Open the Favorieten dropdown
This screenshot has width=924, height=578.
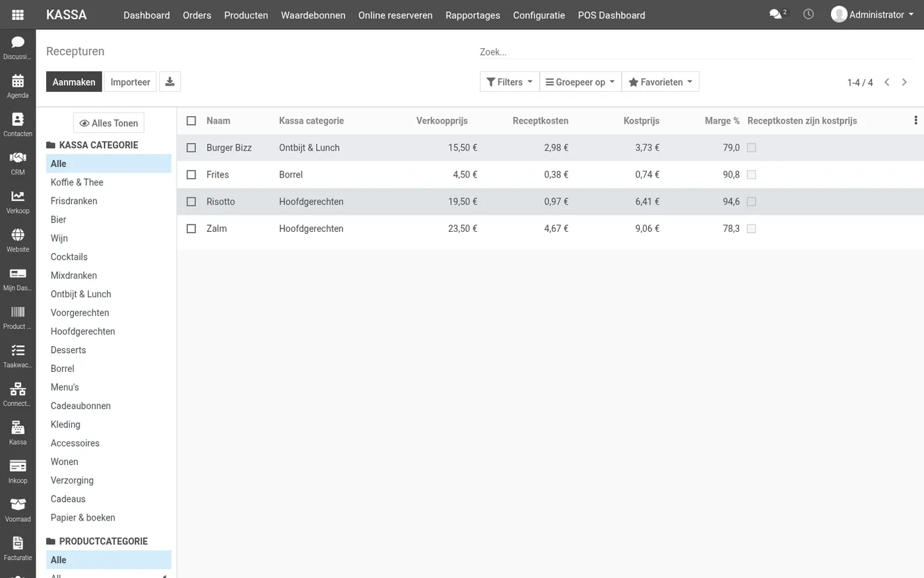coord(660,82)
